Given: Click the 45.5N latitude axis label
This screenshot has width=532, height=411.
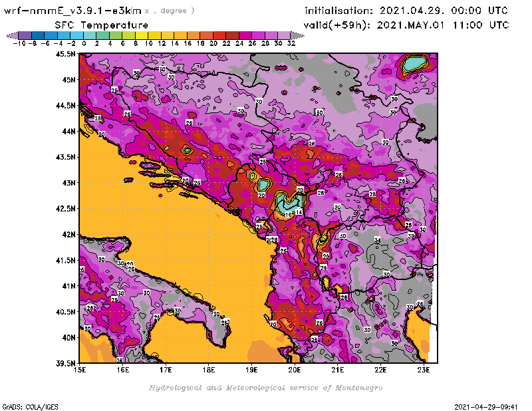Looking at the screenshot, I should [x=65, y=55].
